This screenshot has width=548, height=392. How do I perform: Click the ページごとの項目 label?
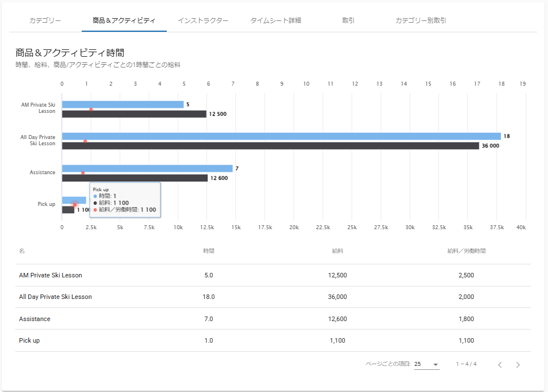(x=388, y=364)
